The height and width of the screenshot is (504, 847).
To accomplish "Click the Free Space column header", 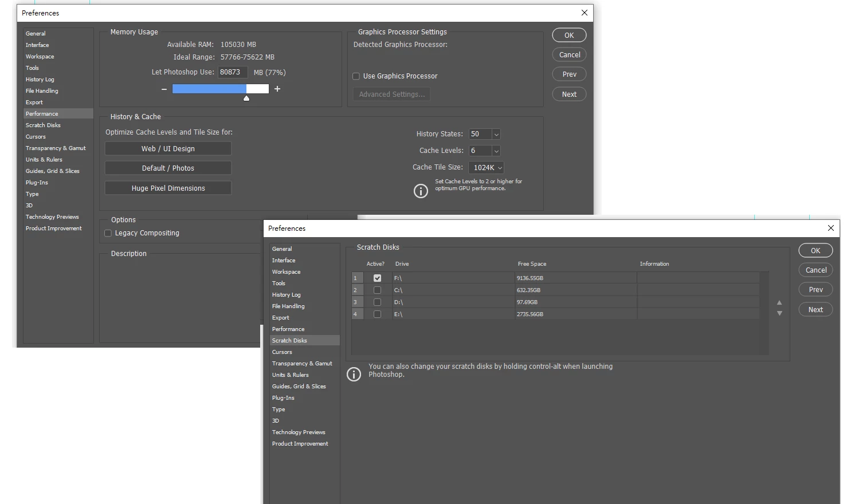I will (x=532, y=264).
